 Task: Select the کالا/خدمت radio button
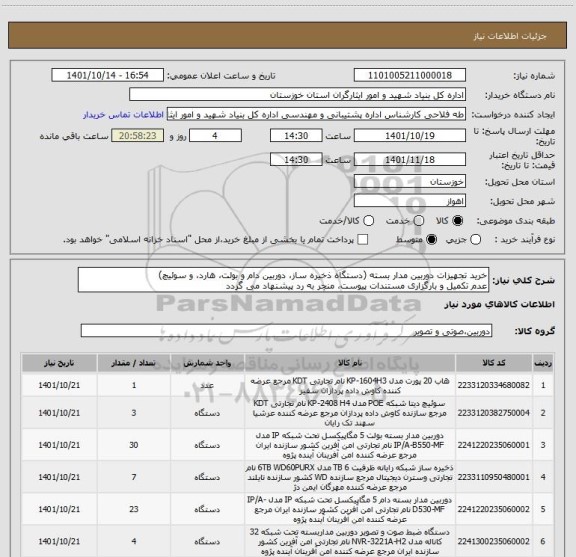pos(368,221)
